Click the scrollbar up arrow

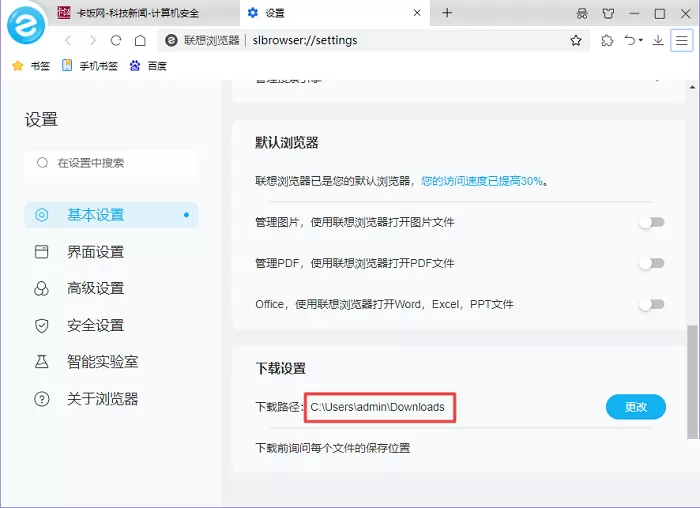(692, 87)
